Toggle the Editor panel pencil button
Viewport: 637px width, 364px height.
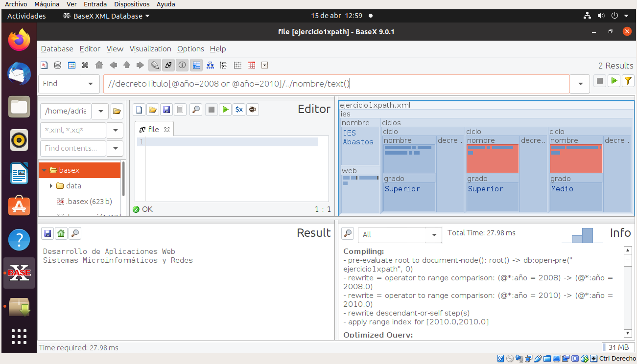[155, 65]
